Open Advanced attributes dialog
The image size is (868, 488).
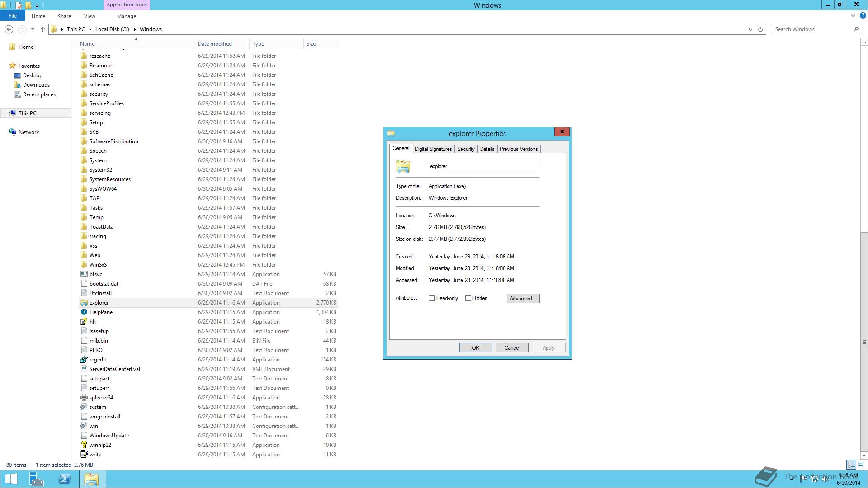pyautogui.click(x=523, y=299)
